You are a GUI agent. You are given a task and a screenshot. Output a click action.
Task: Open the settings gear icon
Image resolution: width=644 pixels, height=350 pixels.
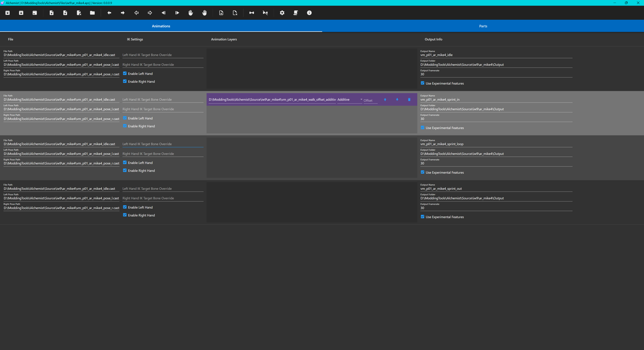coord(282,13)
